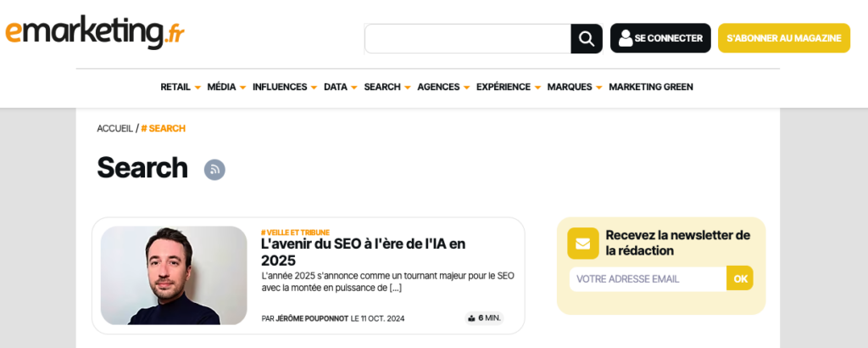Expand the Influences dropdown arrow
The width and height of the screenshot is (868, 348).
(x=314, y=87)
